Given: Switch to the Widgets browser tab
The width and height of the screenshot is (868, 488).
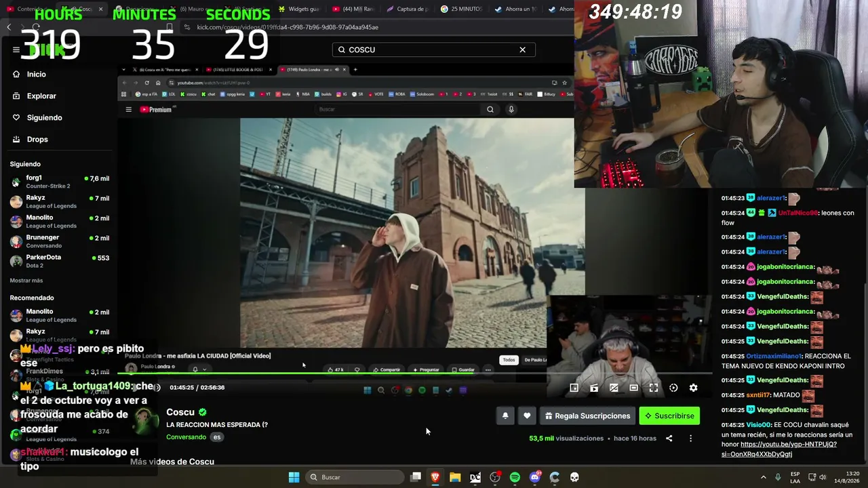Looking at the screenshot, I should click(299, 9).
